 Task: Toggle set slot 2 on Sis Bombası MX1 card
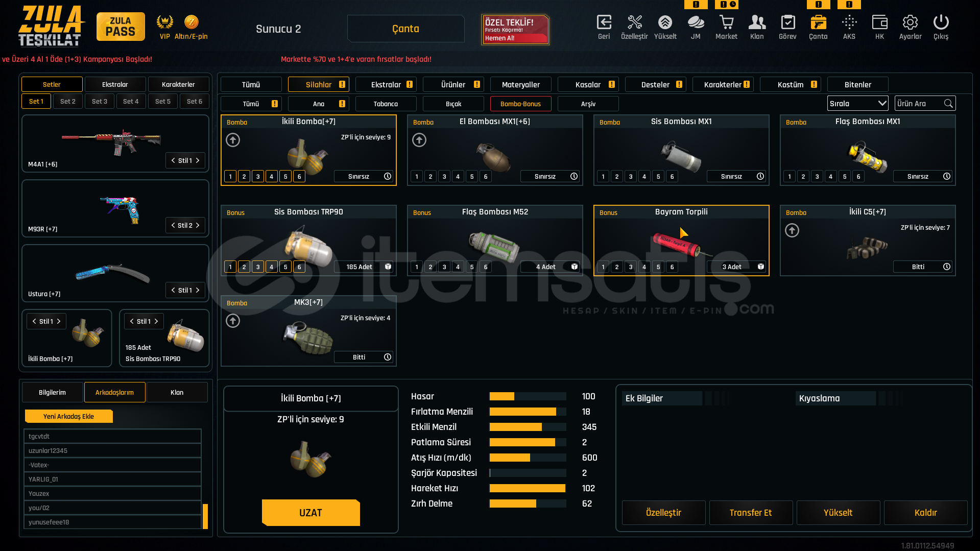click(x=617, y=177)
